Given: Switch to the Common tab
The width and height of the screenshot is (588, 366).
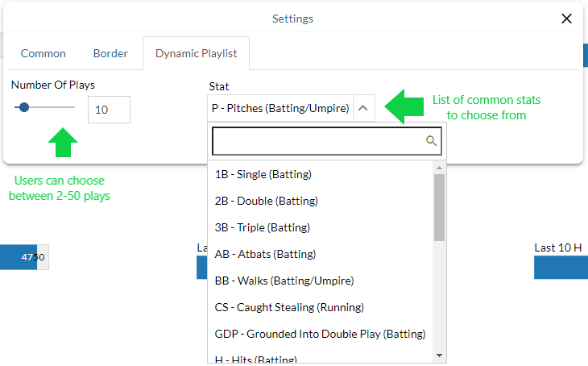Looking at the screenshot, I should pyautogui.click(x=43, y=53).
